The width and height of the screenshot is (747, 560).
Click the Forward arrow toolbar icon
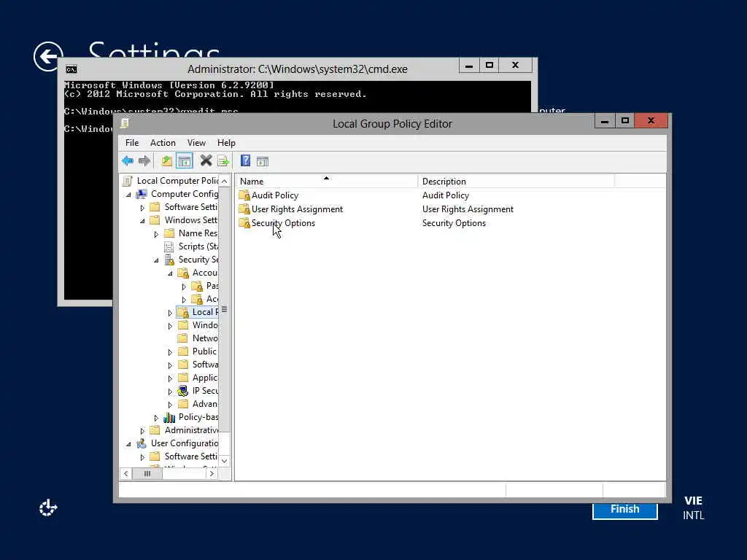click(144, 161)
